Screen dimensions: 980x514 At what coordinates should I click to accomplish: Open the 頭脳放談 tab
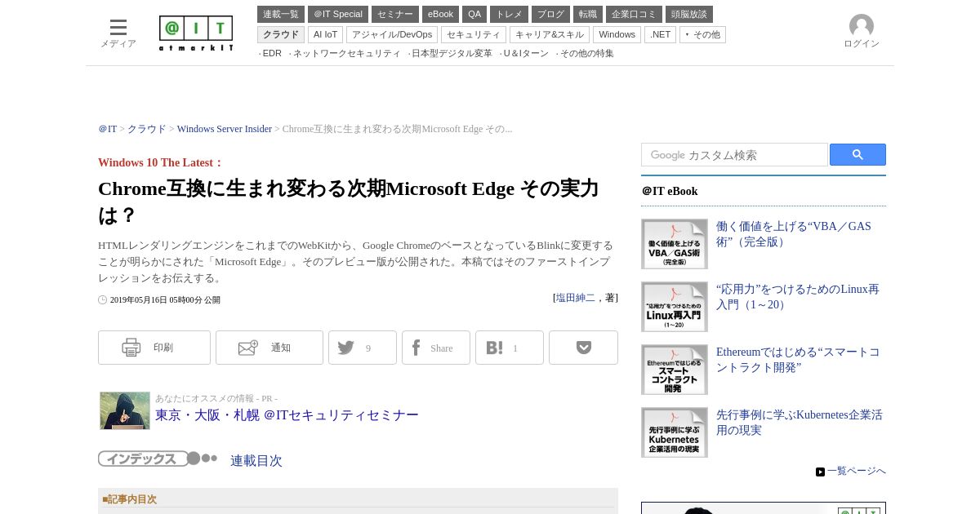(x=689, y=14)
